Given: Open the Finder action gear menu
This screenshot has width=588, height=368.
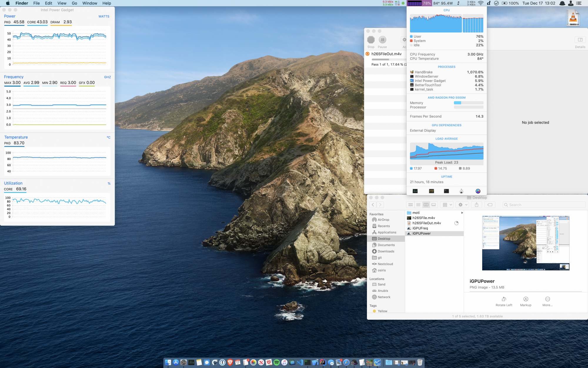Looking at the screenshot, I should tap(462, 205).
